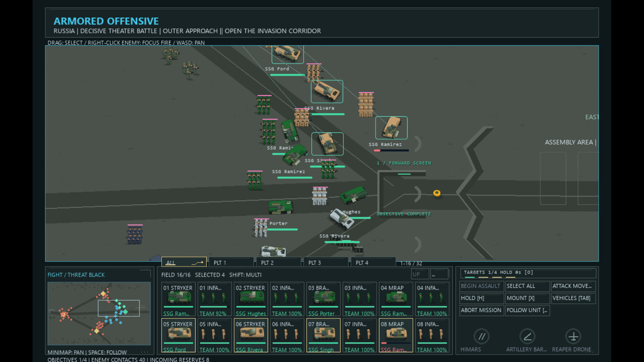Choose the 07 BRA card of SSG Singh

pos(323,336)
